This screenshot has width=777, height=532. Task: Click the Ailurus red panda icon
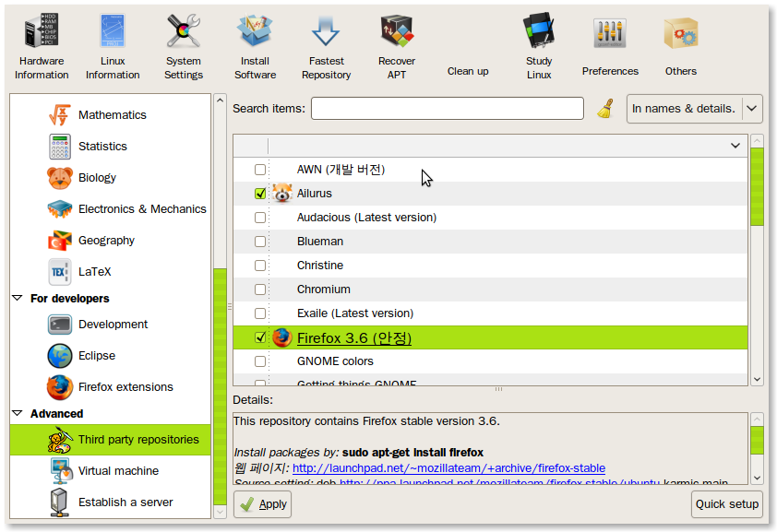[x=282, y=194]
